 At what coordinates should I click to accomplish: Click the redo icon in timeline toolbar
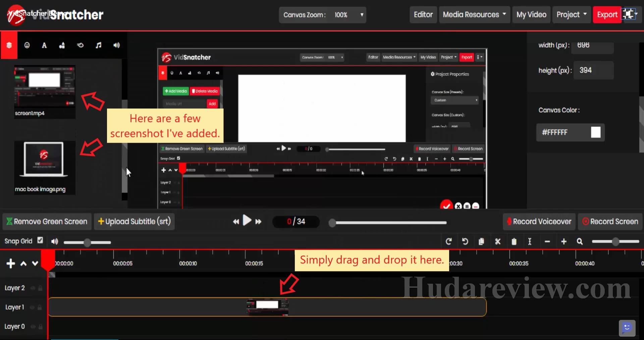pyautogui.click(x=448, y=242)
